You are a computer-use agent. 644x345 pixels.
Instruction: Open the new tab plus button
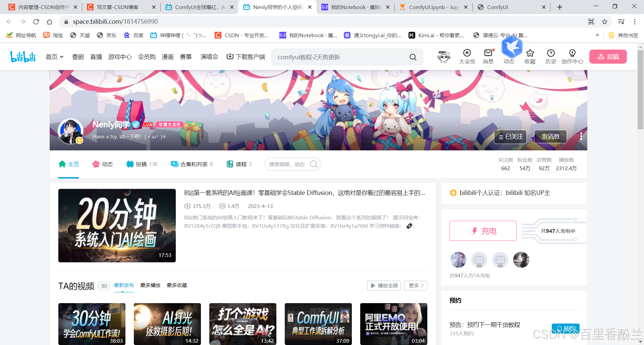point(559,7)
